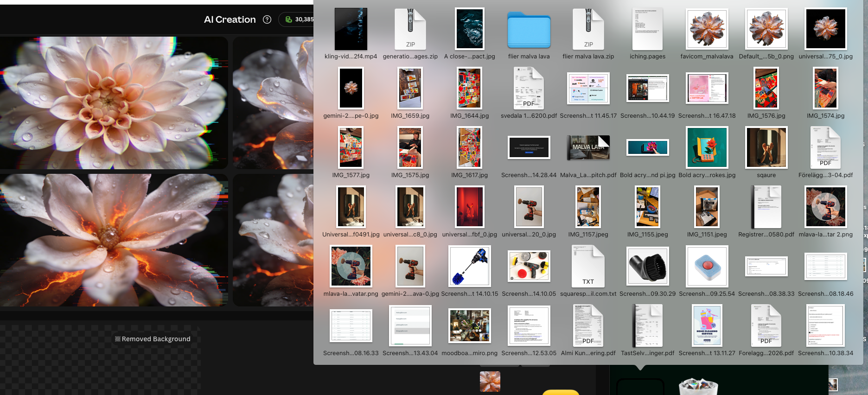Open iching.pages document
868x395 pixels.
pos(648,29)
